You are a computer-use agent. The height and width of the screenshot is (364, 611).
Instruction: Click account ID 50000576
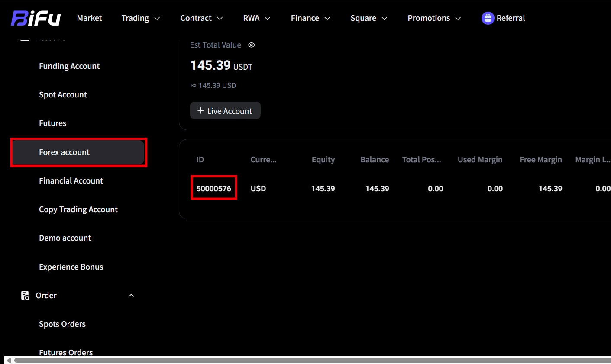tap(214, 189)
